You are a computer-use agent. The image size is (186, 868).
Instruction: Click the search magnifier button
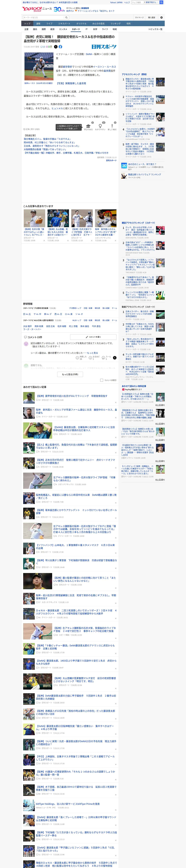coord(66,18)
